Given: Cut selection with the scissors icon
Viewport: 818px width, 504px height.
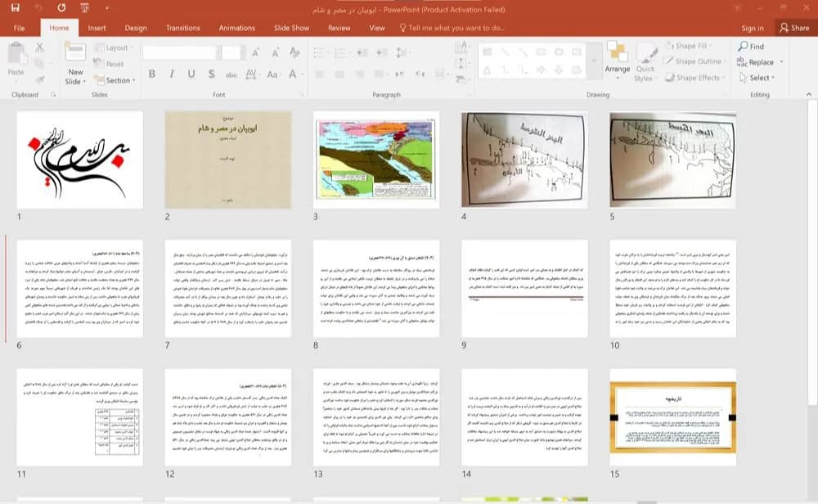Looking at the screenshot, I should click(x=39, y=48).
